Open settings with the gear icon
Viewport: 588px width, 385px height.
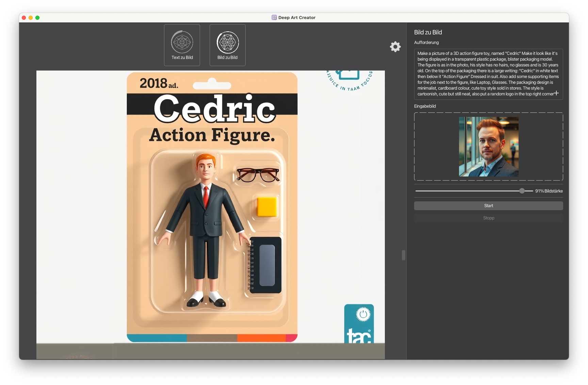(395, 47)
